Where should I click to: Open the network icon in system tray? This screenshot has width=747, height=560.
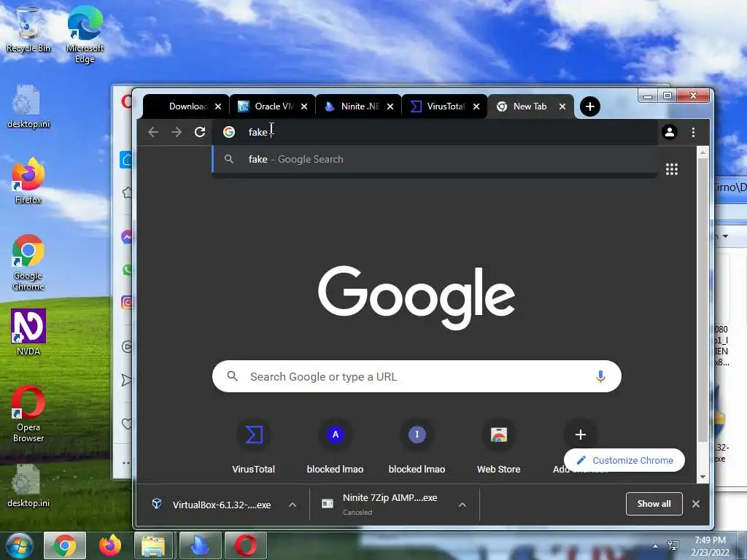(673, 545)
